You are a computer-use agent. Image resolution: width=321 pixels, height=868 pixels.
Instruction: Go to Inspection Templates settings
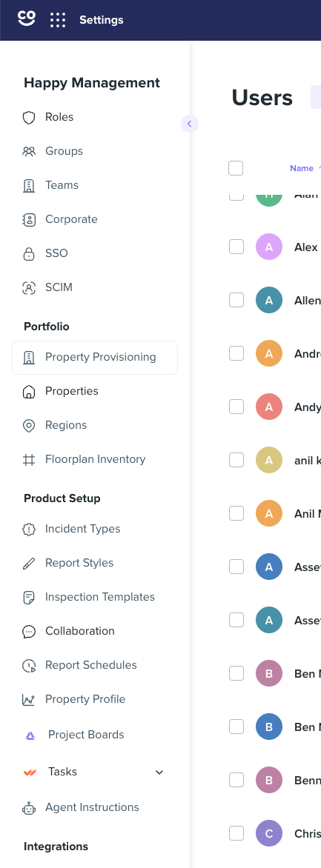coord(100,597)
